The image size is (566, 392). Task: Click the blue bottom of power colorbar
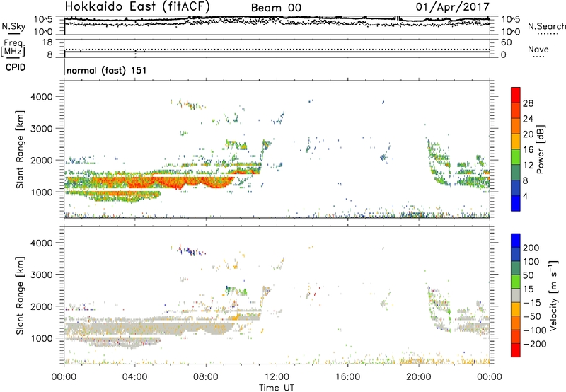pyautogui.click(x=516, y=203)
